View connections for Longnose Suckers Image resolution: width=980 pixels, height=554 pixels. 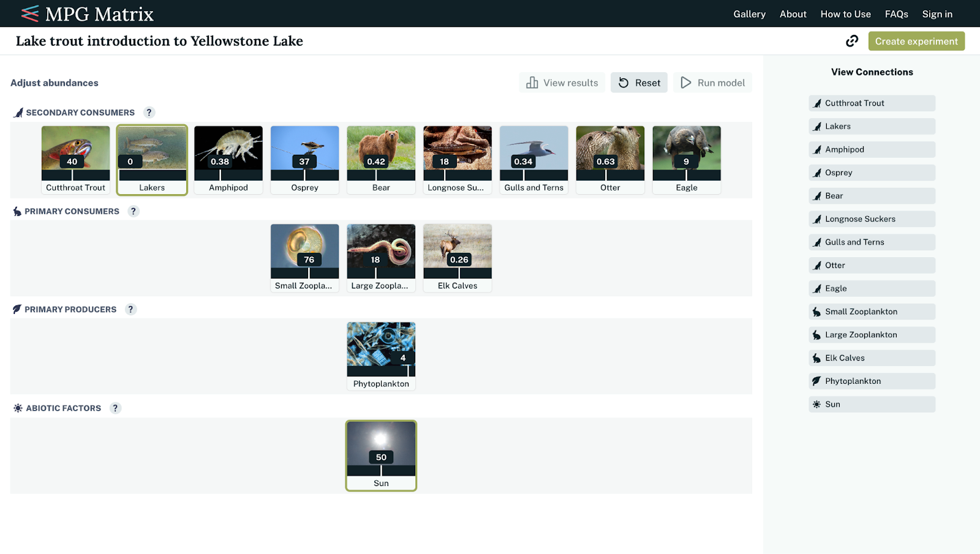pyautogui.click(x=872, y=219)
